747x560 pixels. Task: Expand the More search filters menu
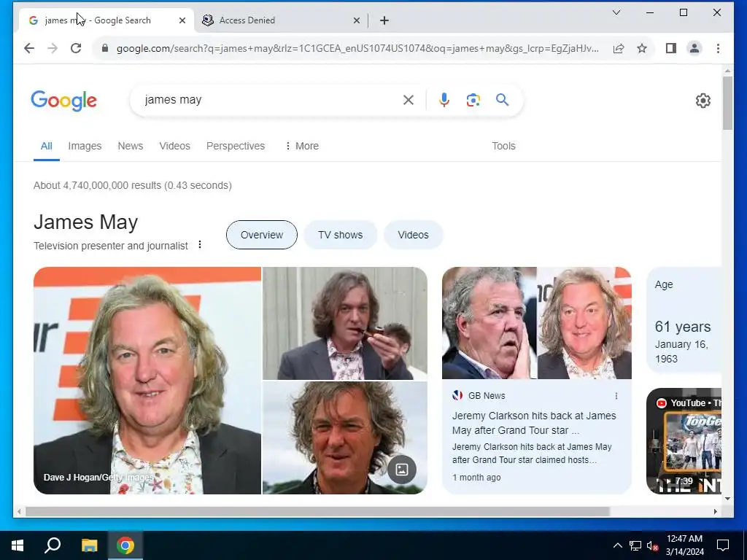(302, 146)
